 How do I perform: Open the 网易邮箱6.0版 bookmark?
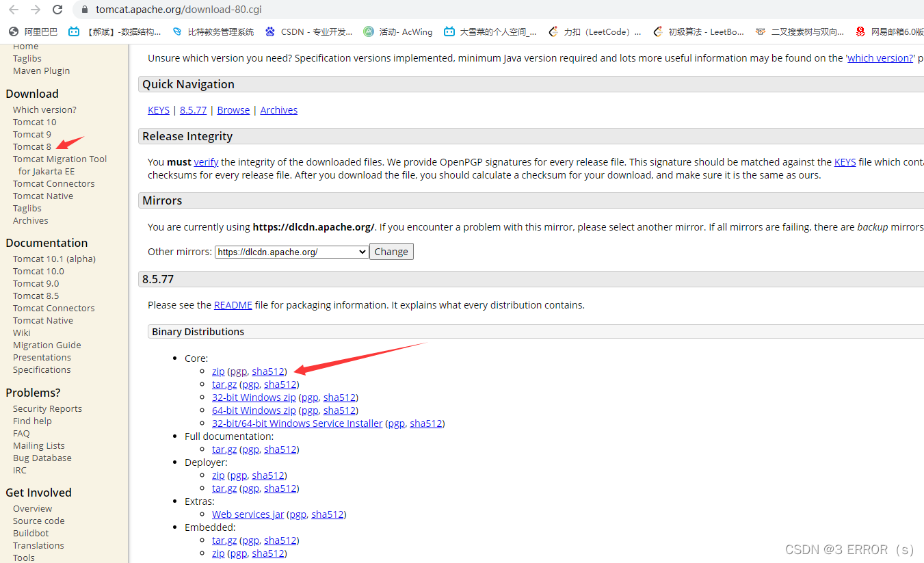pyautogui.click(x=889, y=31)
